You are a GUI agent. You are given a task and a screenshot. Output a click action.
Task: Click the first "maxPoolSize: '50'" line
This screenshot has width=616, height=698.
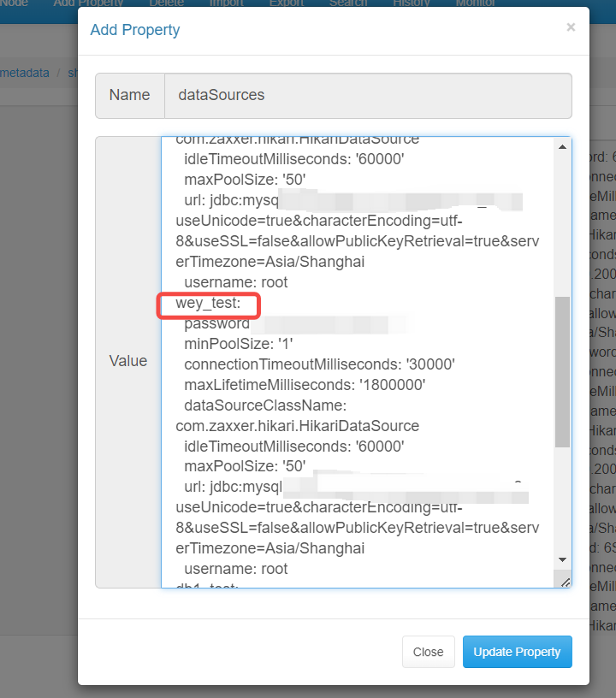coord(245,180)
